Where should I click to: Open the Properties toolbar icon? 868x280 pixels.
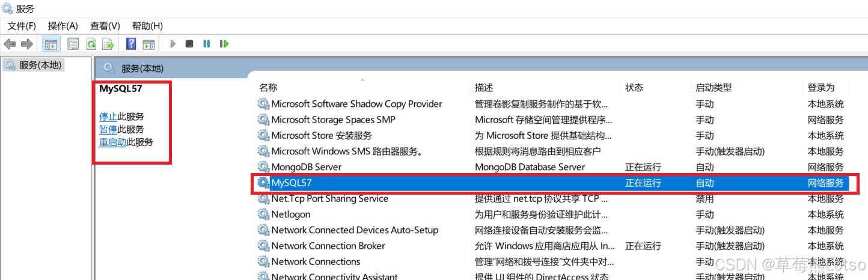coord(73,44)
